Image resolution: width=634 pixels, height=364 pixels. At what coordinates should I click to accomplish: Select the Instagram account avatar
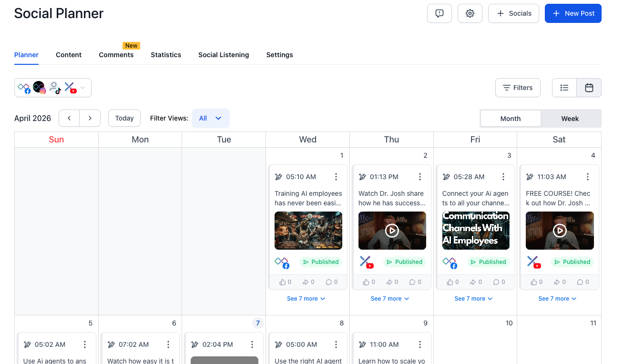39,87
